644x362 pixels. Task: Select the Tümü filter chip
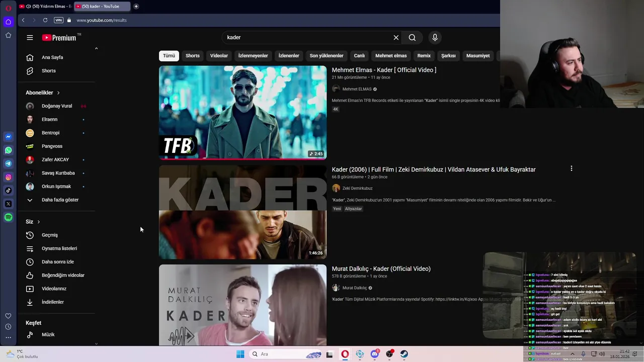[x=169, y=56]
